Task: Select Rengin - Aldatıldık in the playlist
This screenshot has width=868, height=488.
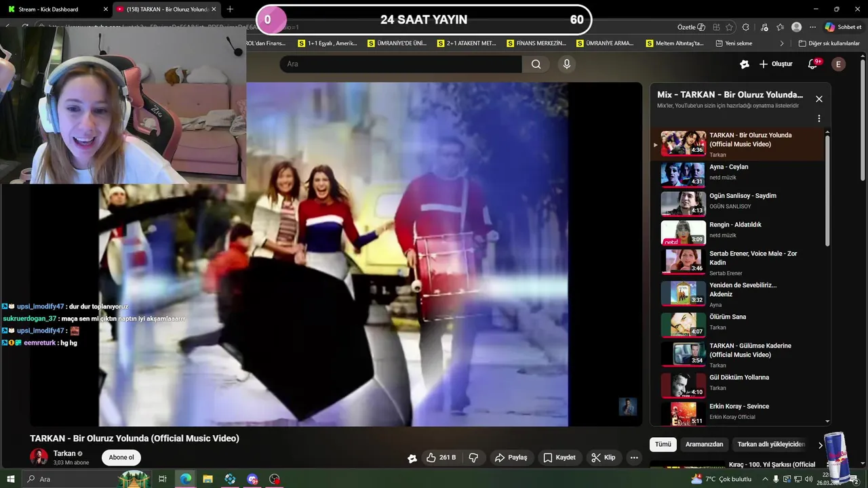Action: 739,232
